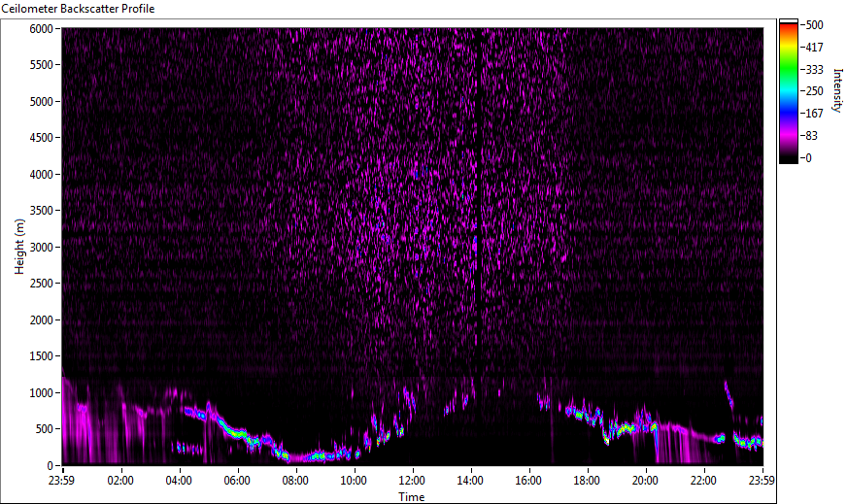Click the 1500 height axis value
This screenshot has width=847, height=504.
(x=41, y=356)
